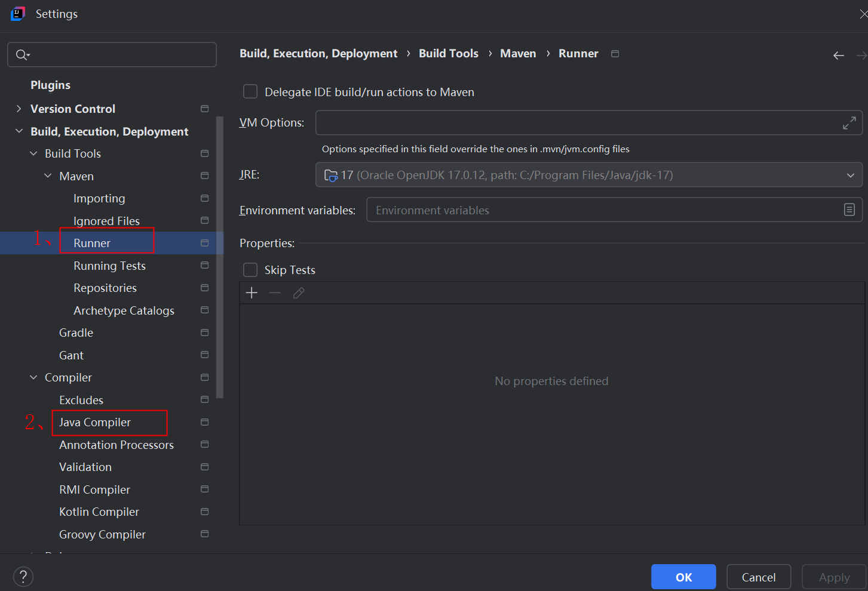Screen dimensions: 868x591
Task: Open the Archetype Catalogs page
Action: 124,310
